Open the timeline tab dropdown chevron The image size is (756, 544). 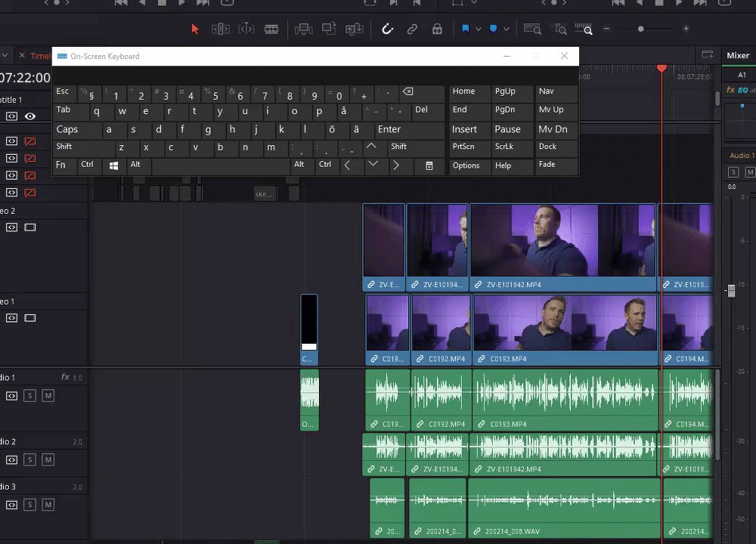(x=5, y=56)
